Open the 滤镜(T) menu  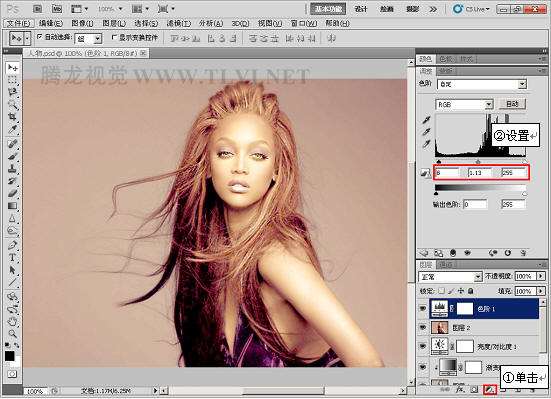[x=178, y=24]
